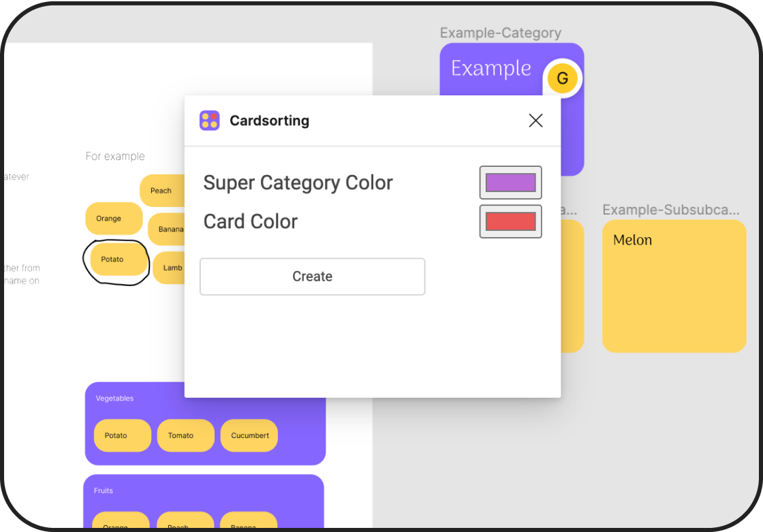763x532 pixels.
Task: Select the Peach card in the example
Action: pos(162,190)
